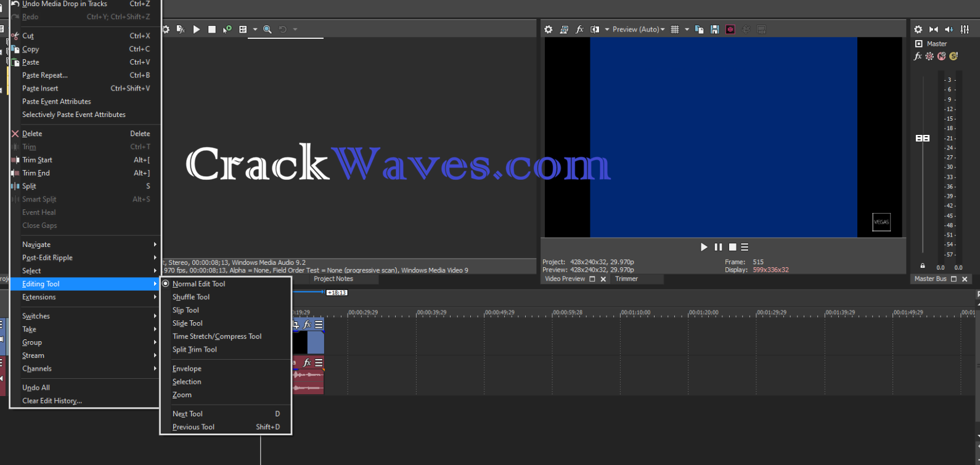Choose Slip Tool from submenu

coord(226,310)
